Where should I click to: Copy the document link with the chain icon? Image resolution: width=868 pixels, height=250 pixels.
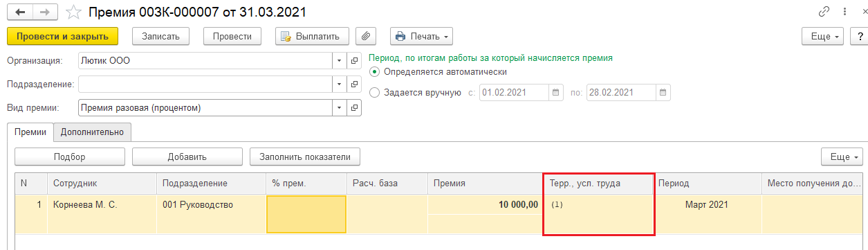click(x=824, y=12)
